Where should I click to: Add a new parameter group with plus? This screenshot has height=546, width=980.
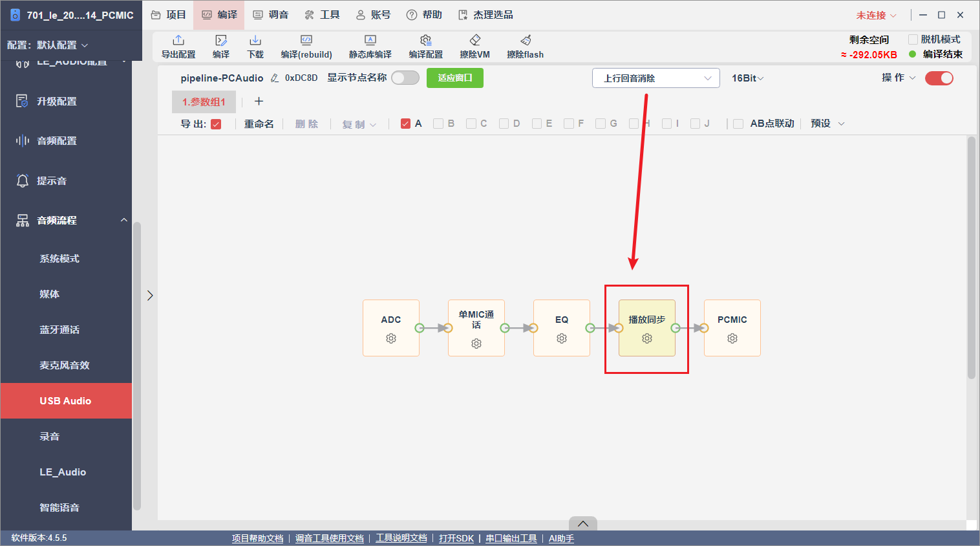[x=259, y=101]
